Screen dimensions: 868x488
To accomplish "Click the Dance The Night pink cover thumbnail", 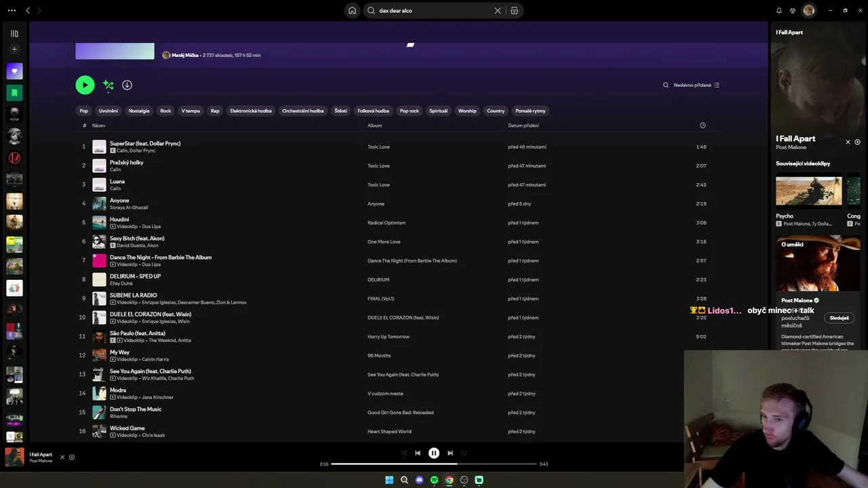I will pyautogui.click(x=99, y=260).
